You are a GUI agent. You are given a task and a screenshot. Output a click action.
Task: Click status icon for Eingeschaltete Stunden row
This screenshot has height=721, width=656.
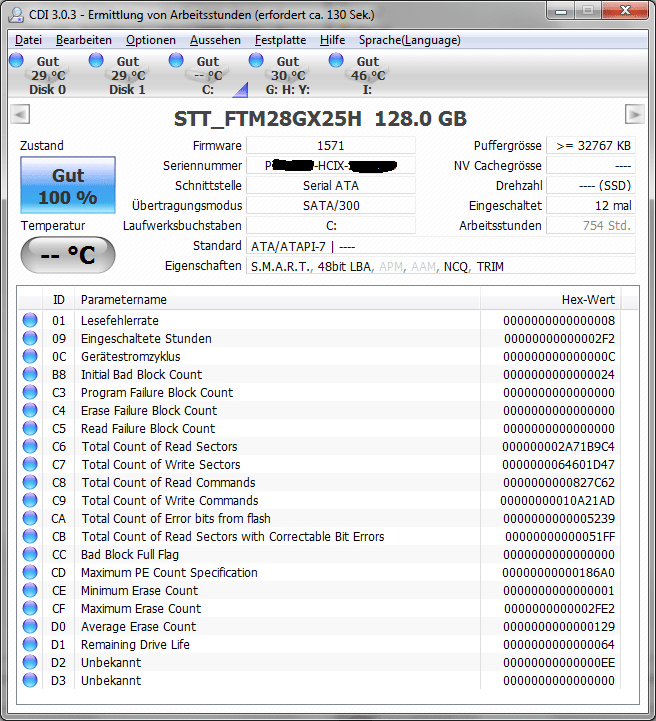(30, 338)
